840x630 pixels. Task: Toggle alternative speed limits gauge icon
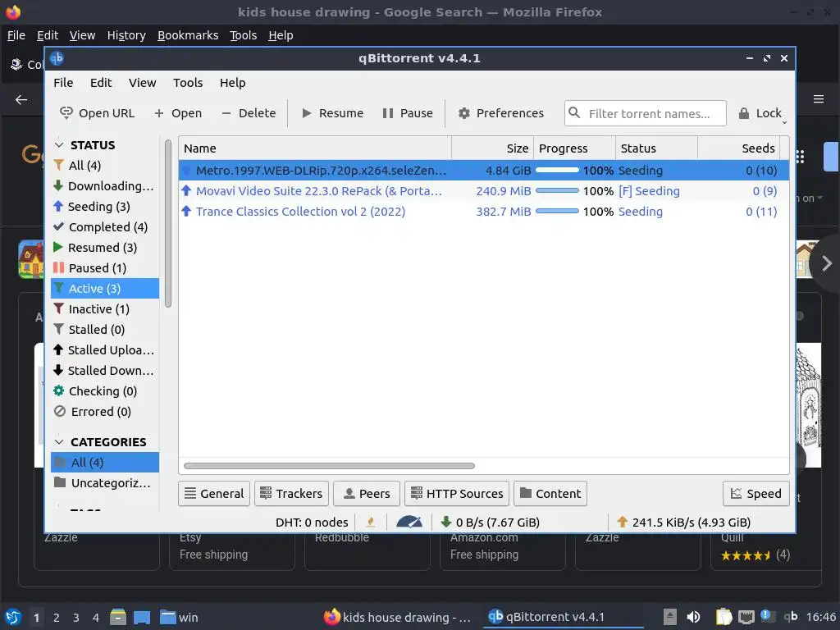409,522
